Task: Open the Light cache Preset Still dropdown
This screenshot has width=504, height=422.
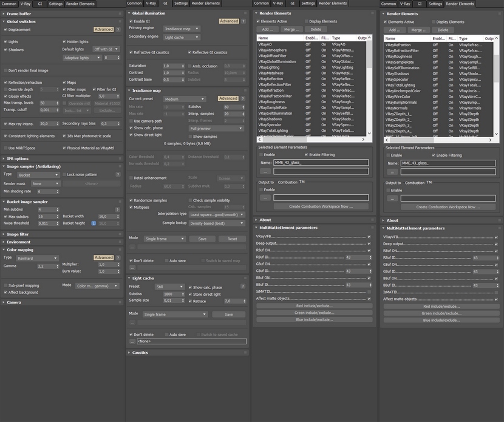Action: click(169, 287)
